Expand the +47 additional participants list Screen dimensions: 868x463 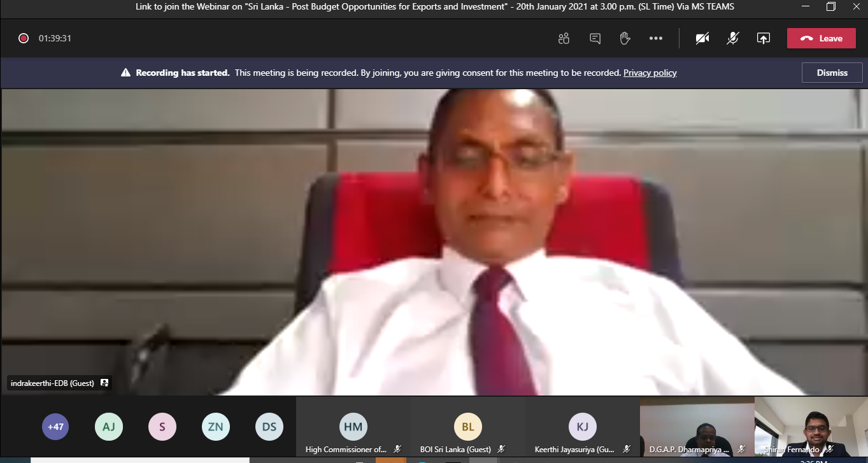pos(55,427)
